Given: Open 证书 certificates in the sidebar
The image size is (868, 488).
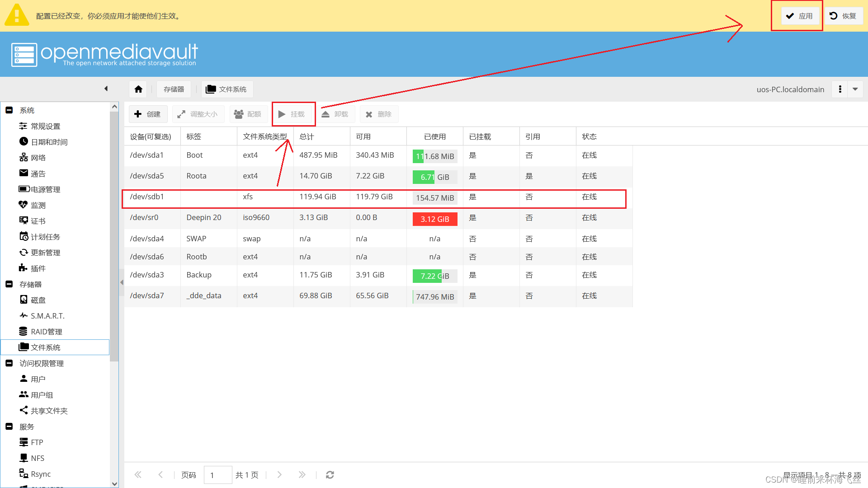Looking at the screenshot, I should 38,221.
